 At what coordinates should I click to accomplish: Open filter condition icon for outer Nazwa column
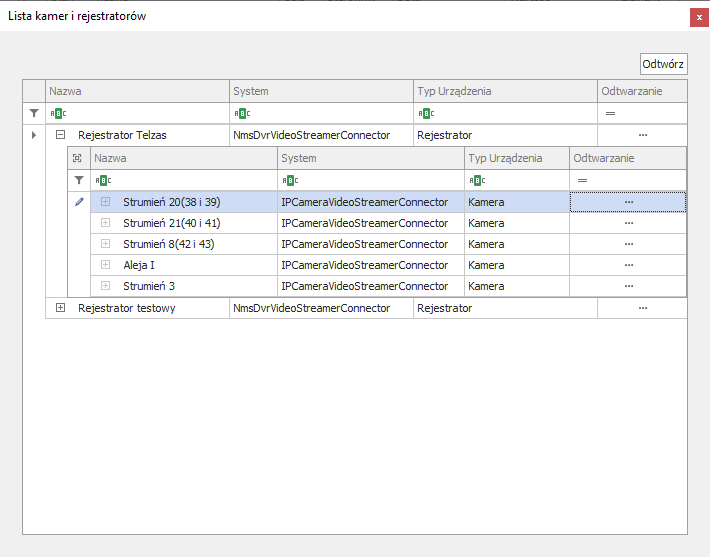coord(58,113)
